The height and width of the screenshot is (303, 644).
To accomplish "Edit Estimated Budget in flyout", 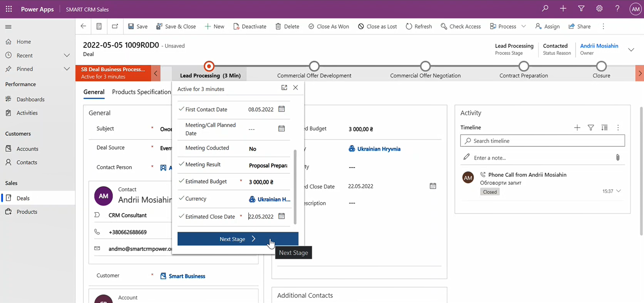I will 261,182.
